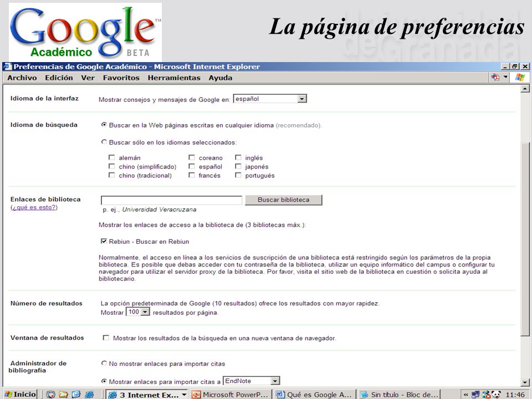Open the folder icon in quick launch
This screenshot has width=532, height=399.
point(63,394)
